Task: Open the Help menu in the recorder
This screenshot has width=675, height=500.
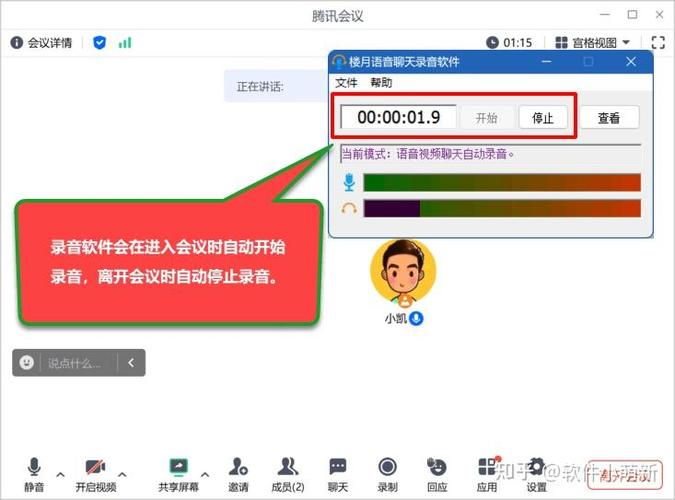Action: click(x=381, y=83)
